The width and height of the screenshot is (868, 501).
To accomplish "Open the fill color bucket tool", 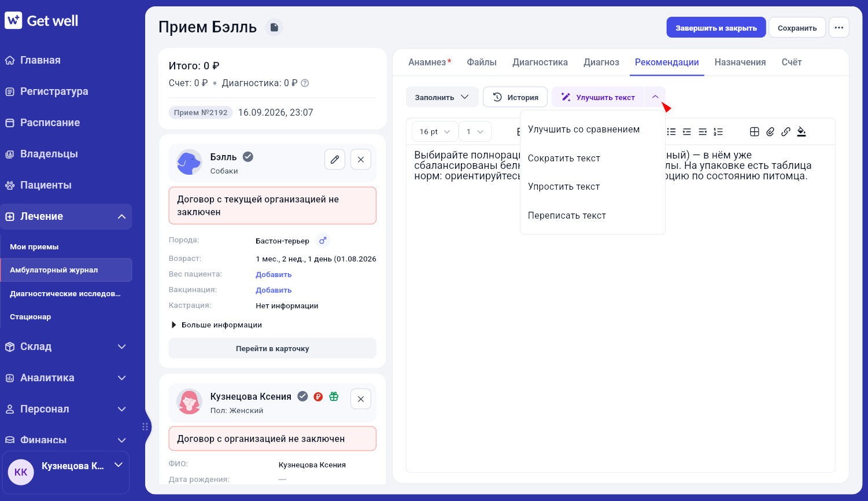I will (801, 131).
